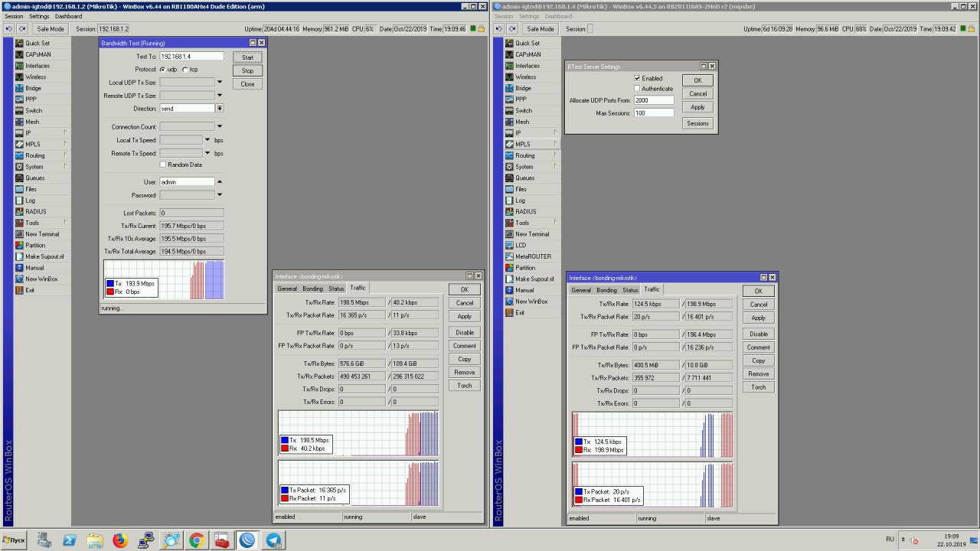Click lock icon in left WinBox toolbar
The width and height of the screenshot is (980, 551).
coord(481,29)
